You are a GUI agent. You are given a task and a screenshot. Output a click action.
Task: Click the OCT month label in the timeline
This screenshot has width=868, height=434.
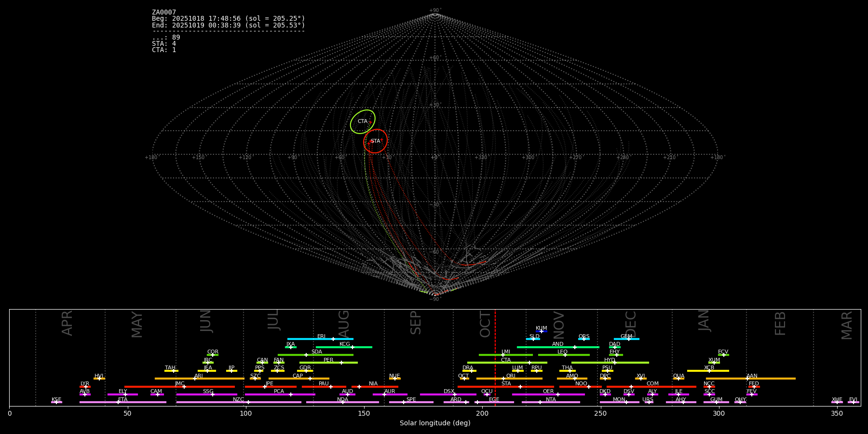(485, 324)
